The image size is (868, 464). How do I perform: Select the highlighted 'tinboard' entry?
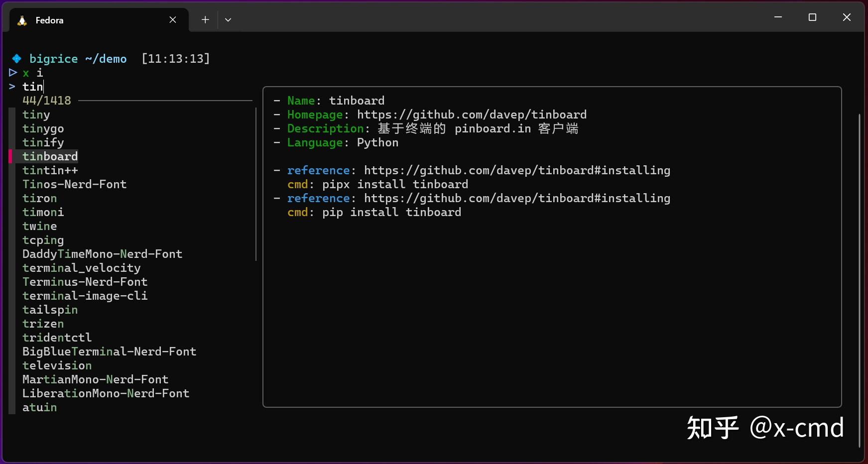50,156
